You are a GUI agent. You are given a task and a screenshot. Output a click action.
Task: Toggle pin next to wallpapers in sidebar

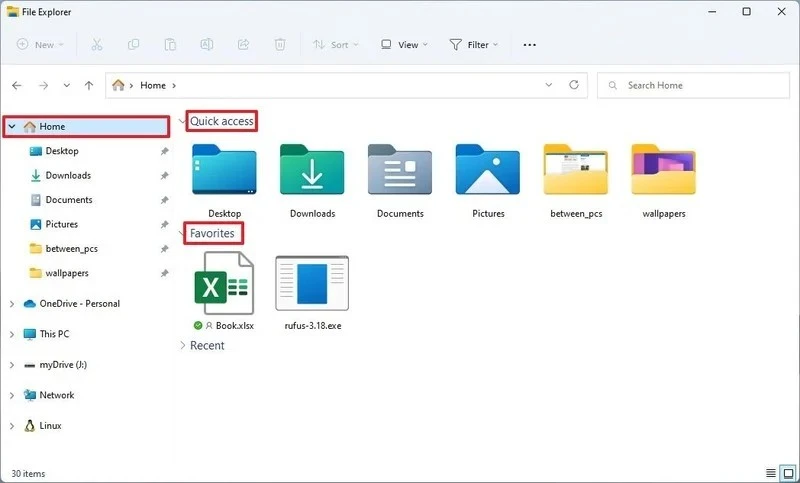(165, 273)
